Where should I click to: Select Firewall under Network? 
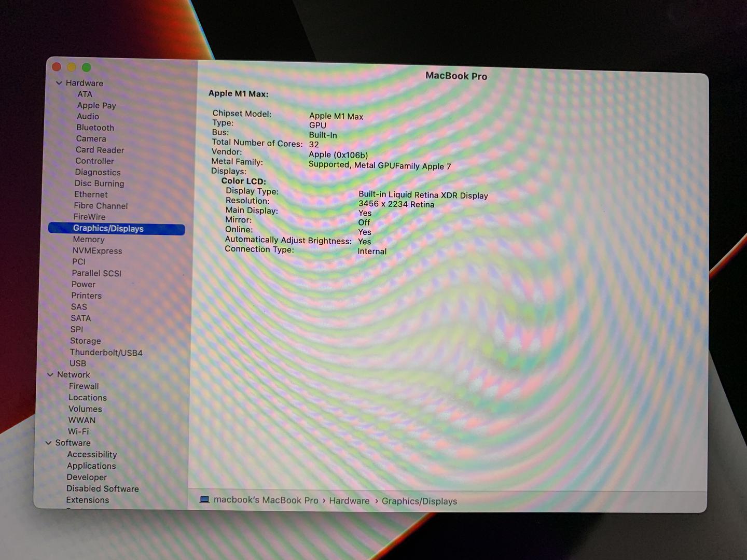[x=84, y=386]
